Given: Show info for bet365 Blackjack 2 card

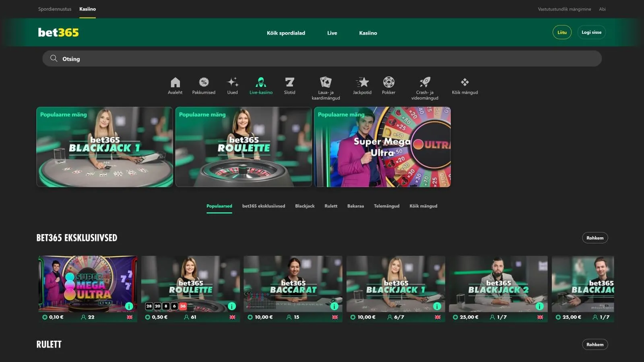Looking at the screenshot, I should tap(540, 306).
